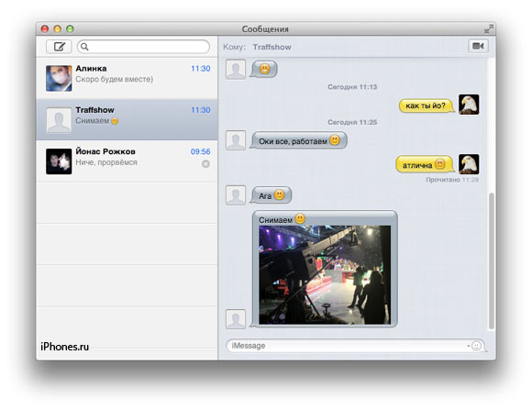The image size is (532, 410).
Task: Click the smiley-only message bubble at top
Action: tap(264, 69)
